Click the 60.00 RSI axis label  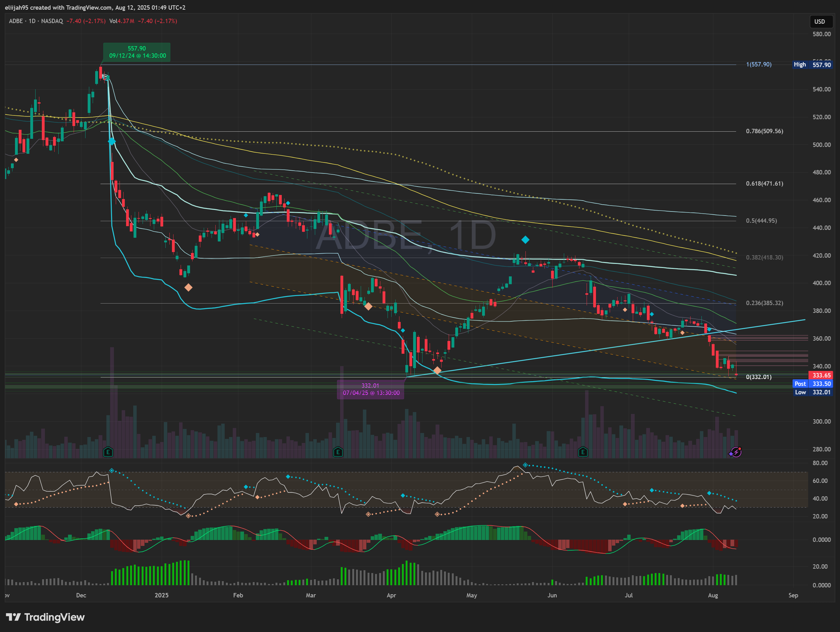pyautogui.click(x=820, y=480)
